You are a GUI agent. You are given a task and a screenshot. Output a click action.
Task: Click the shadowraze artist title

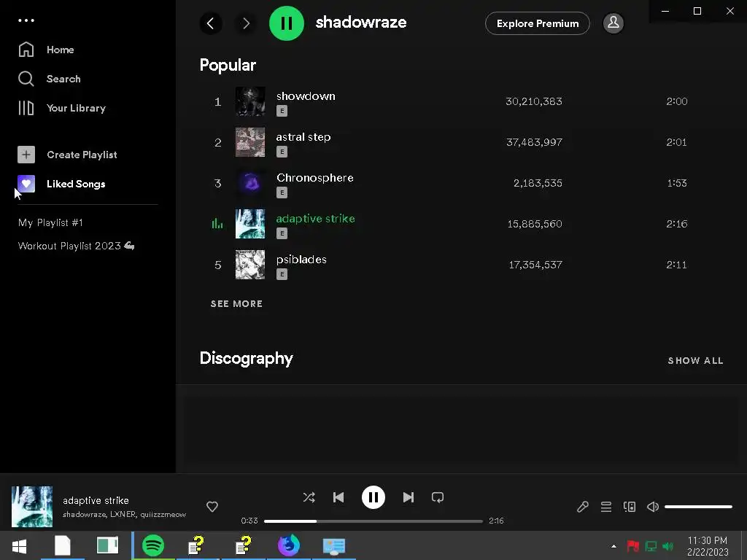360,23
